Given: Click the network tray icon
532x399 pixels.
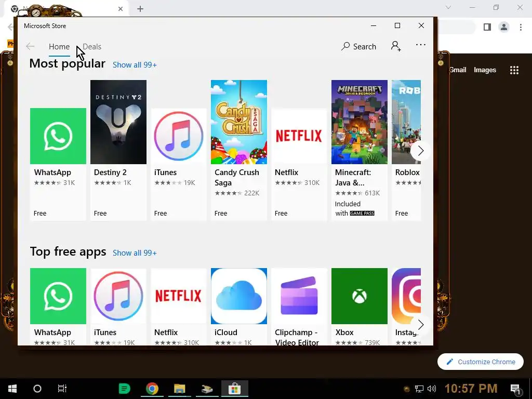Looking at the screenshot, I should click(419, 389).
